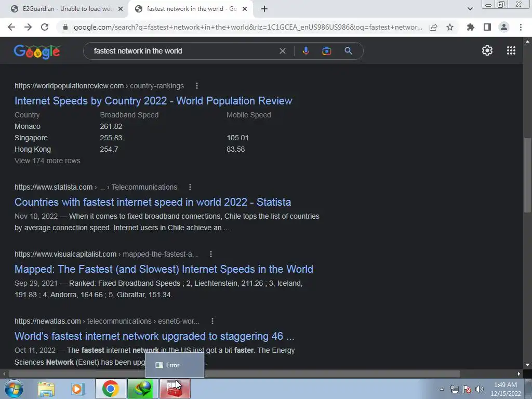The width and height of the screenshot is (532, 399).
Task: Toggle Chrome side panel
Action: click(487, 27)
